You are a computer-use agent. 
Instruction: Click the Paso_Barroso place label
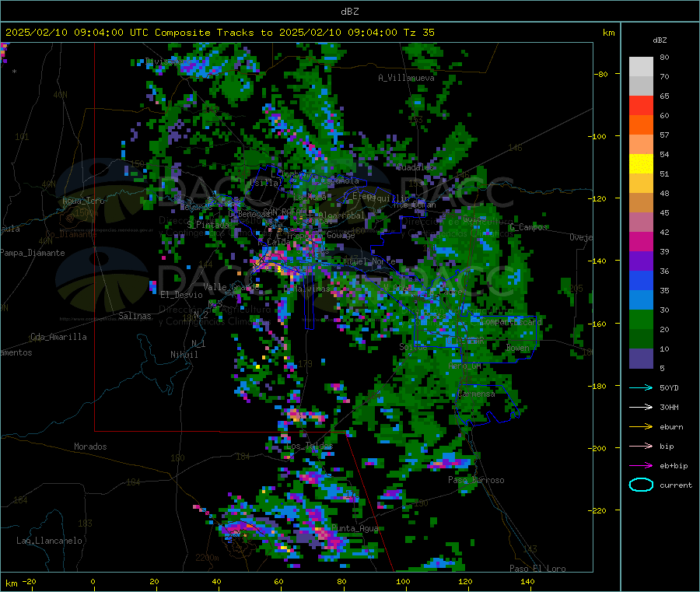click(x=476, y=481)
